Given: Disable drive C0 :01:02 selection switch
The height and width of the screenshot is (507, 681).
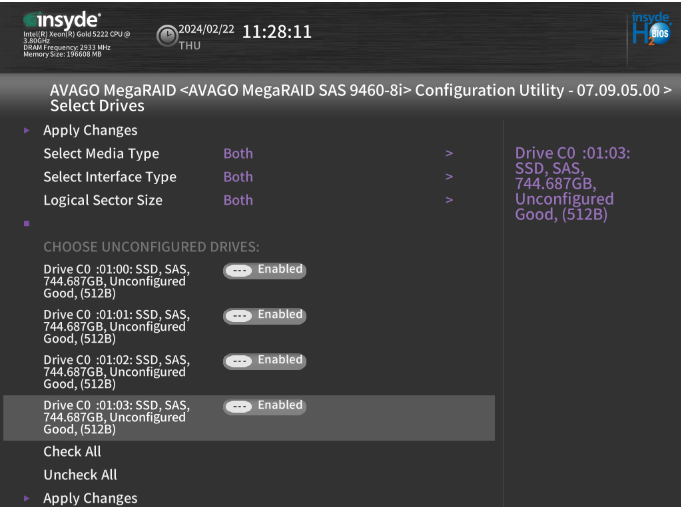Looking at the screenshot, I should click(x=264, y=360).
